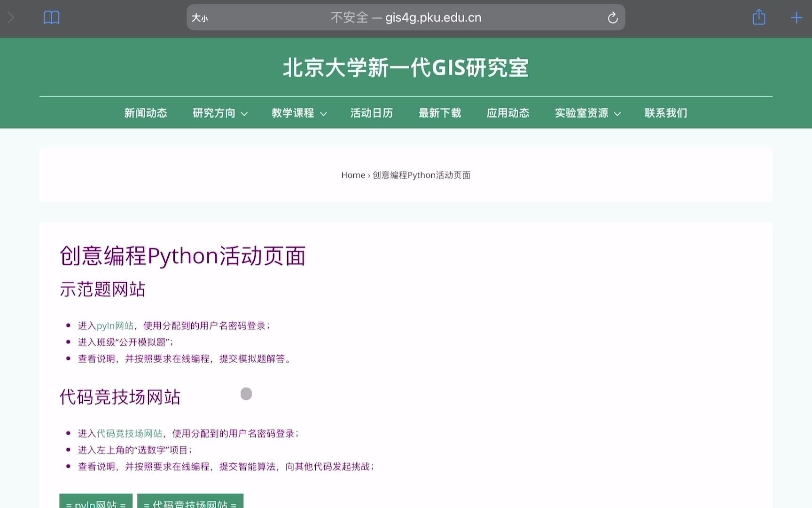Open the 最新下载 menu item

[x=440, y=113]
